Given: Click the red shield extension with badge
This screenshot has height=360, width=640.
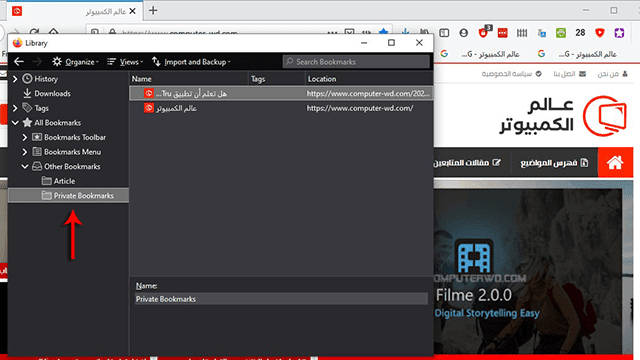Looking at the screenshot, I should (x=484, y=32).
